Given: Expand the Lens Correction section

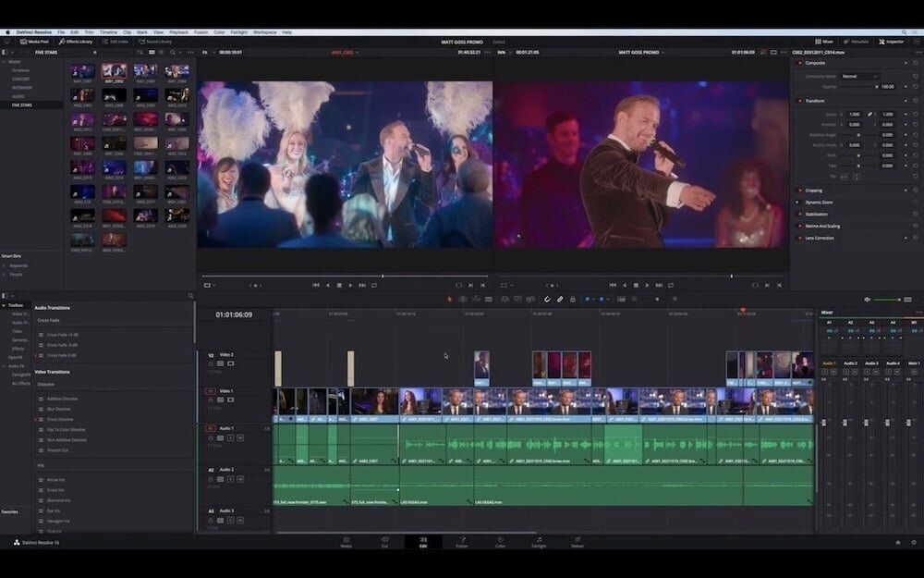Looking at the screenshot, I should pos(819,238).
